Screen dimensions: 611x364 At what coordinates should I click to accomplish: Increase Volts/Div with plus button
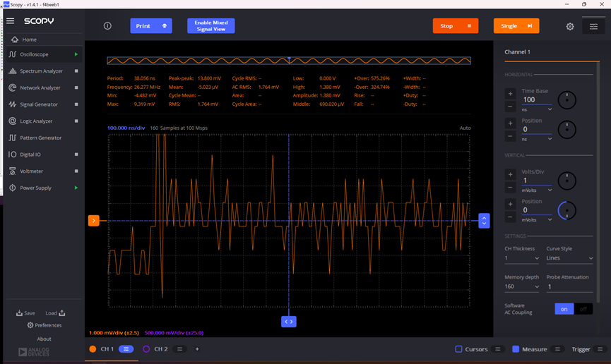(x=510, y=174)
